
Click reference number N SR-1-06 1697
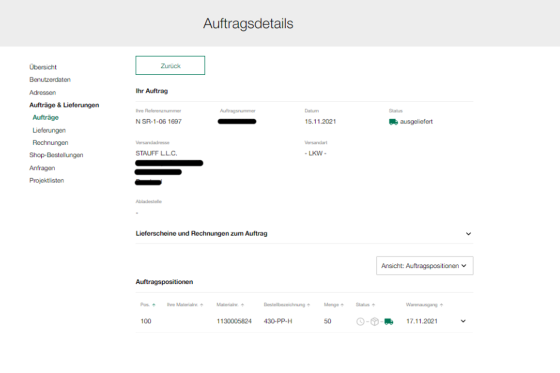pyautogui.click(x=159, y=121)
